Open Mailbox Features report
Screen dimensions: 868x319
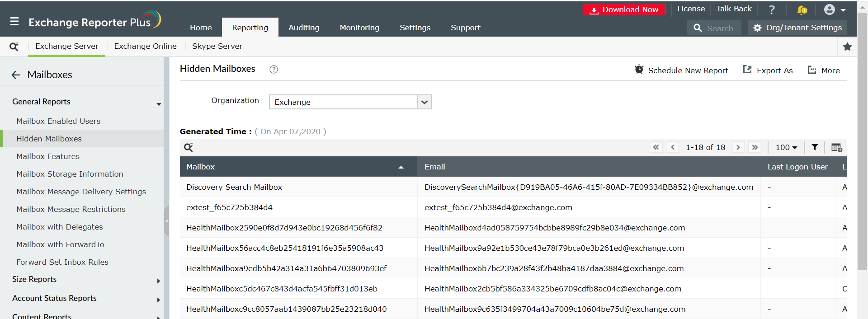click(48, 156)
